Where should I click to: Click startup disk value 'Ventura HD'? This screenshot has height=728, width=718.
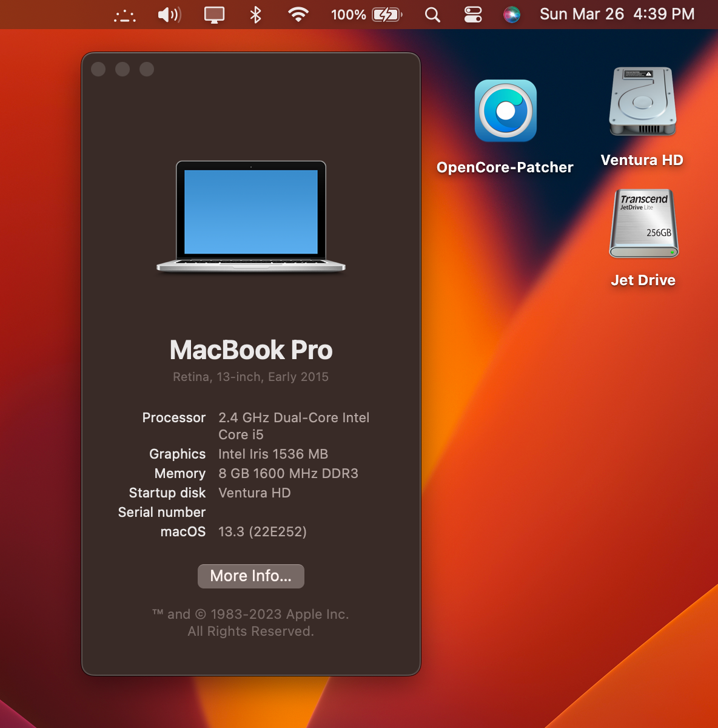[255, 493]
